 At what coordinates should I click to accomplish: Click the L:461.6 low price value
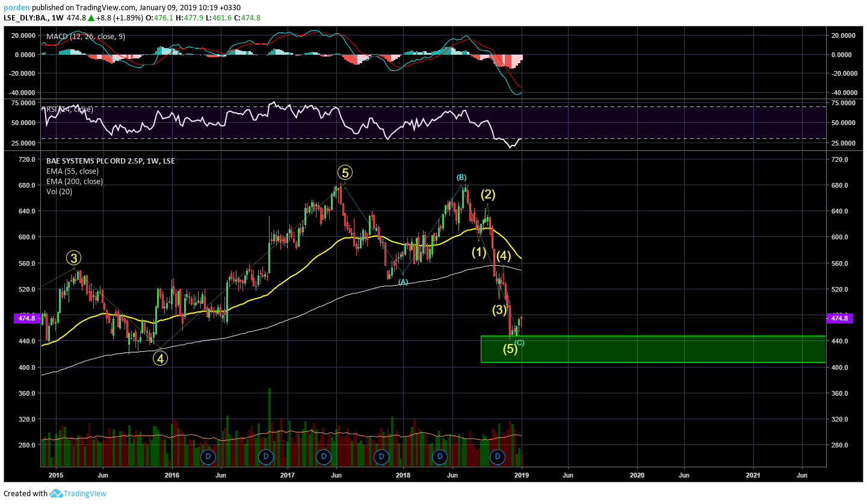click(218, 18)
